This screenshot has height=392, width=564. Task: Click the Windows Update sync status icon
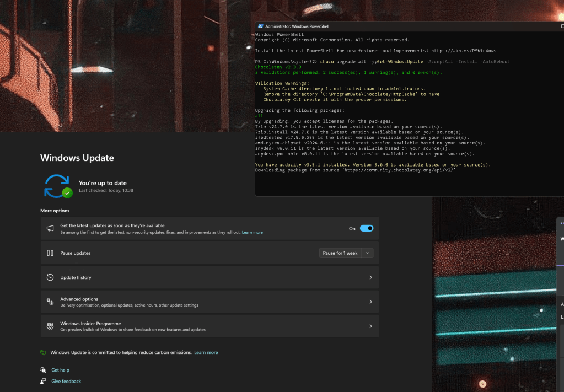coord(58,186)
